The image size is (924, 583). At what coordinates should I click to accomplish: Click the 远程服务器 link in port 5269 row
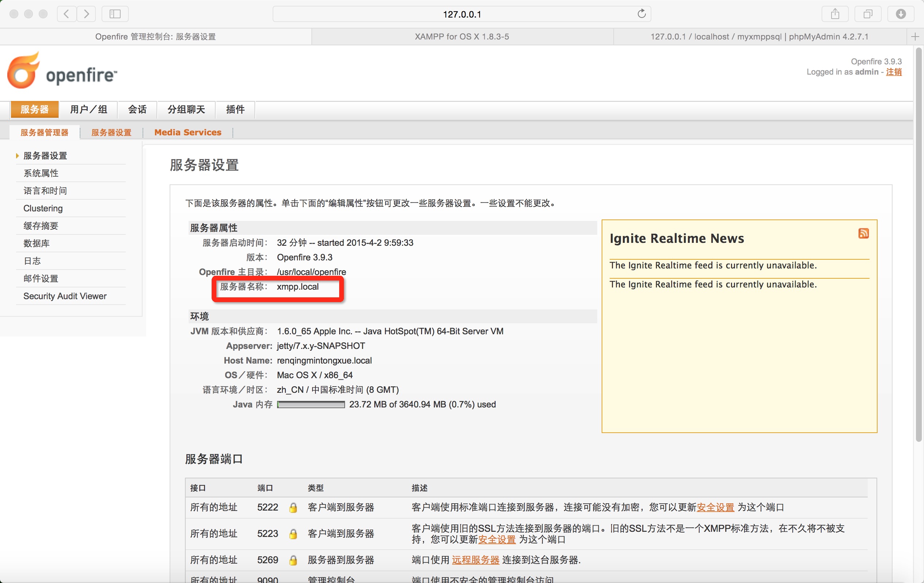[x=475, y=560]
